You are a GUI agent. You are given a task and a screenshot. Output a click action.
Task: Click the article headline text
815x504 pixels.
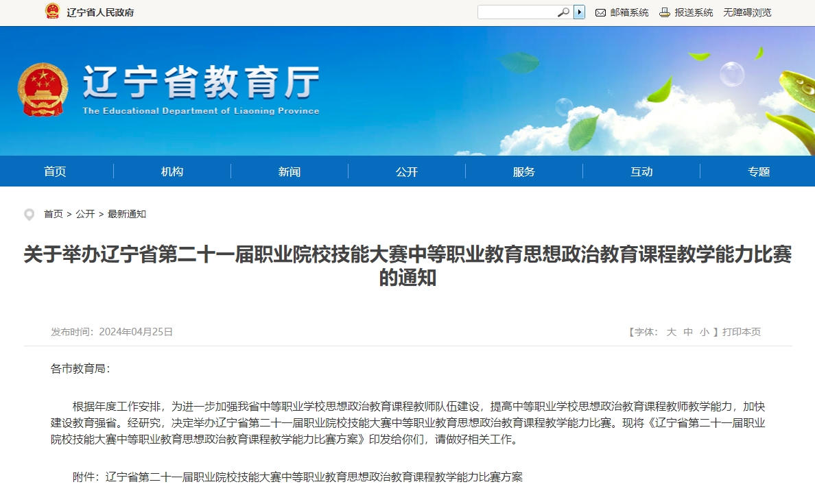coord(407,266)
